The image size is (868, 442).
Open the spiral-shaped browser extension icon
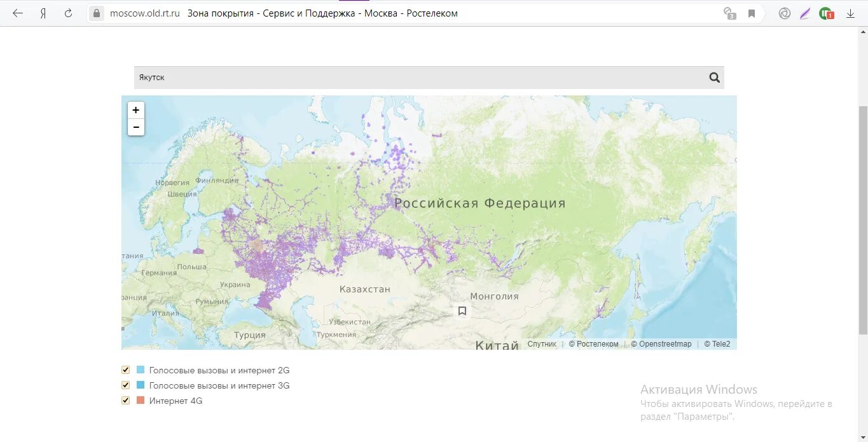coord(784,12)
